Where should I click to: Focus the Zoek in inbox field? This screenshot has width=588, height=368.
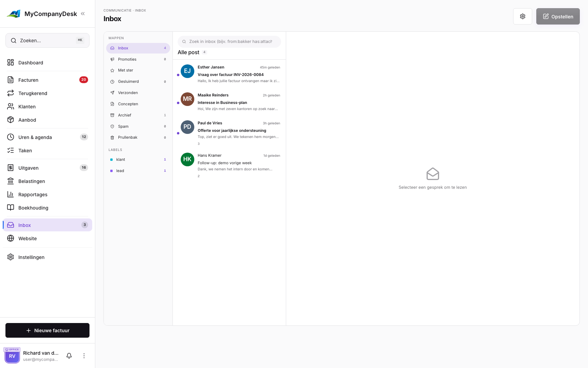coord(229,42)
